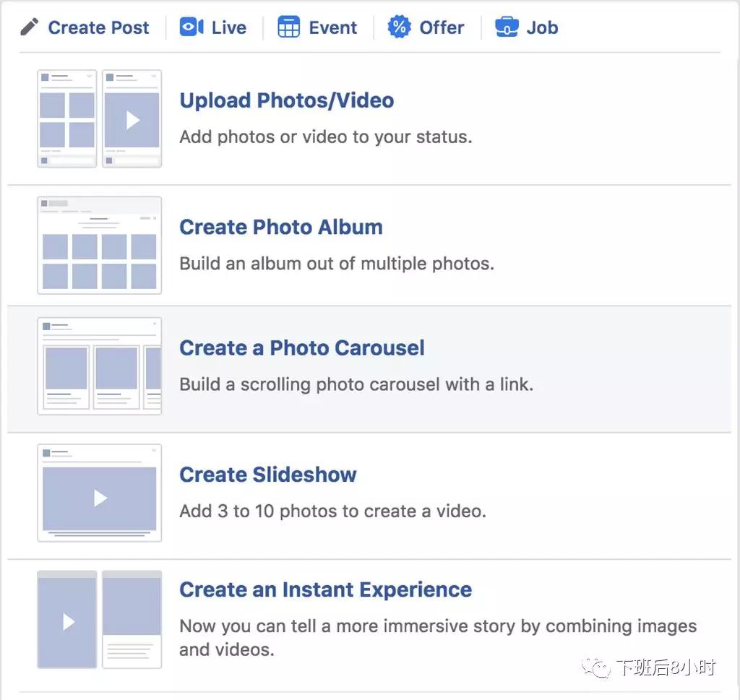Open the Job tab label
This screenshot has width=740, height=700.
542,27
